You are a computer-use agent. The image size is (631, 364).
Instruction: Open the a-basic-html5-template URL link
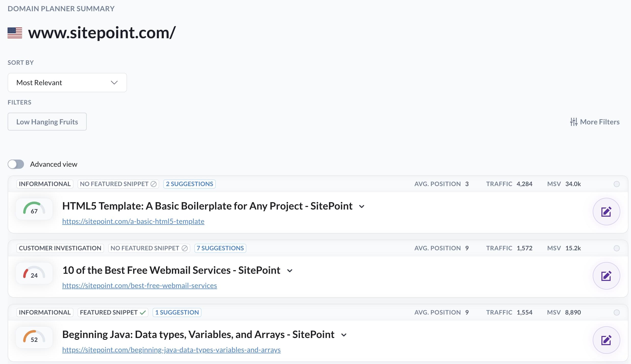(x=133, y=221)
